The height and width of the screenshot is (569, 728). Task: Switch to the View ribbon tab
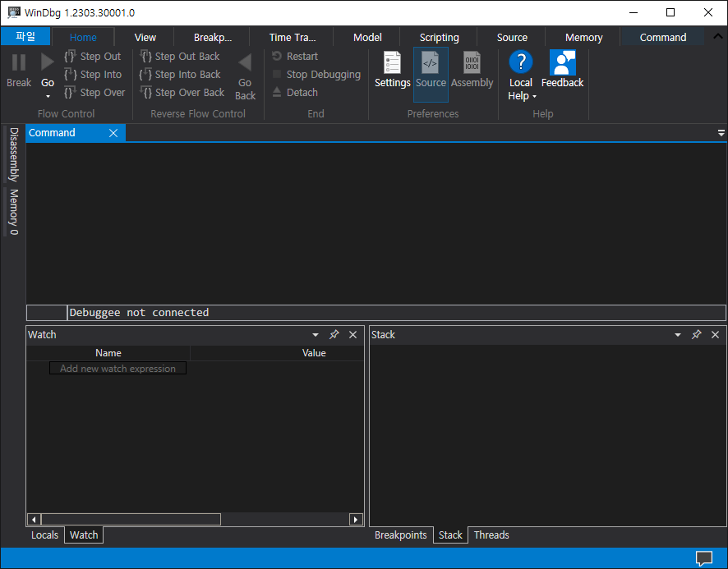pos(145,37)
